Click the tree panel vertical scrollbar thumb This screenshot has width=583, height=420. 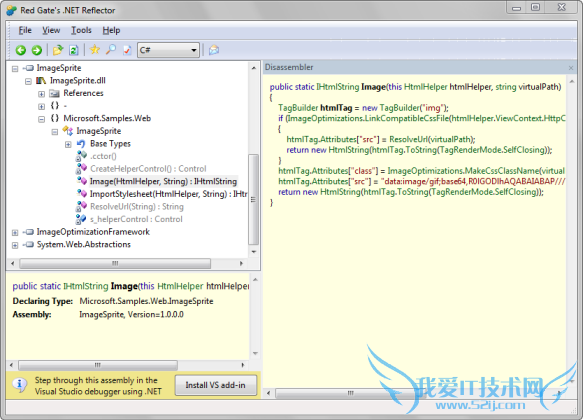pyautogui.click(x=254, y=200)
